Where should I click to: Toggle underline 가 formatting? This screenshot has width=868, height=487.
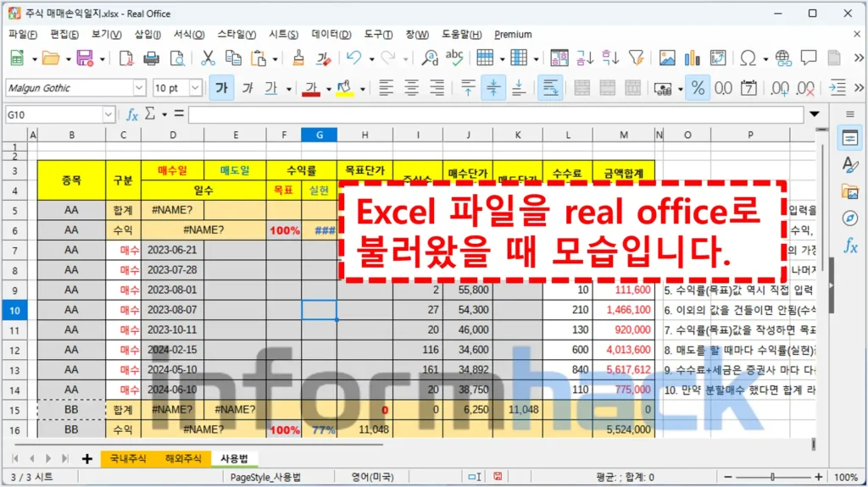pyautogui.click(x=270, y=88)
